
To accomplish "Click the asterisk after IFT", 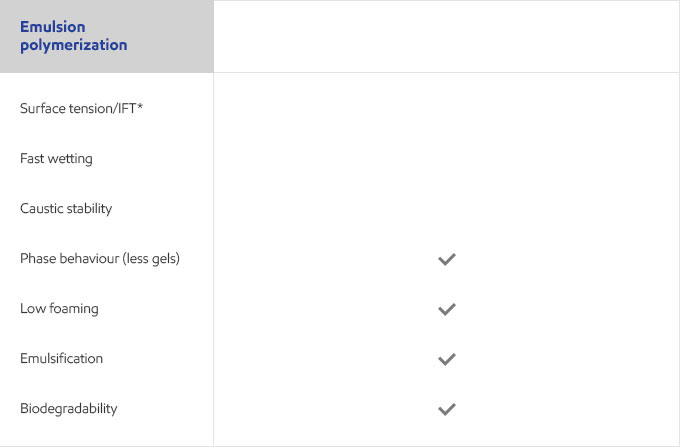I will (140, 105).
